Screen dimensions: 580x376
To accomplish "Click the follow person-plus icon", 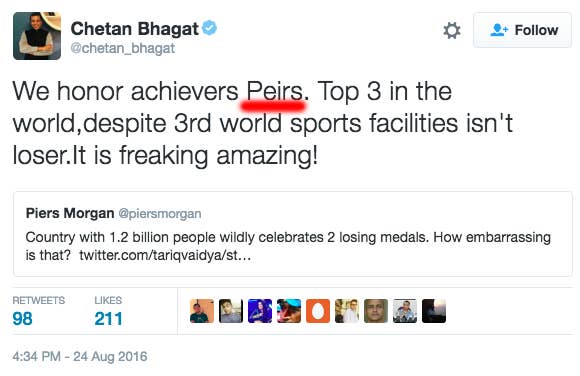I will pos(499,30).
